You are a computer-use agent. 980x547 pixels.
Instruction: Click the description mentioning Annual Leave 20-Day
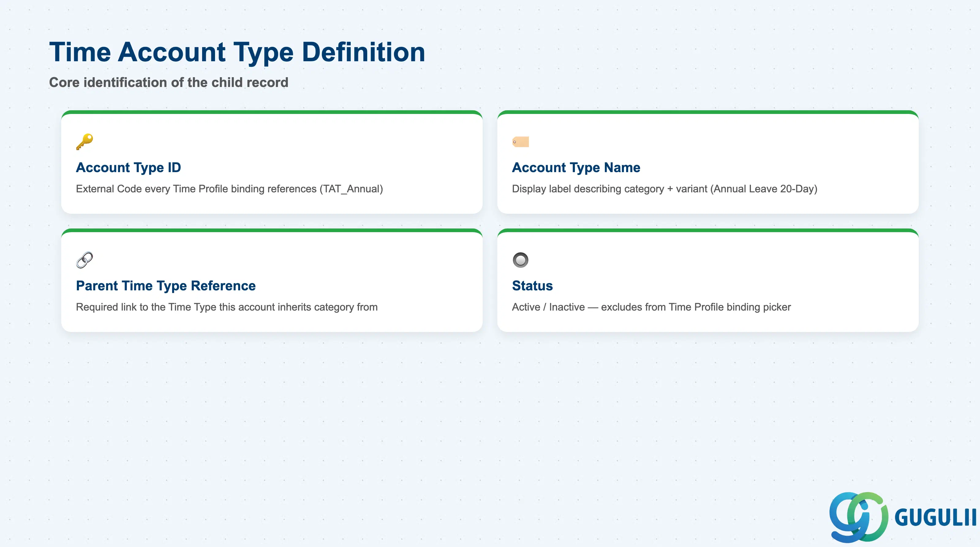point(665,189)
